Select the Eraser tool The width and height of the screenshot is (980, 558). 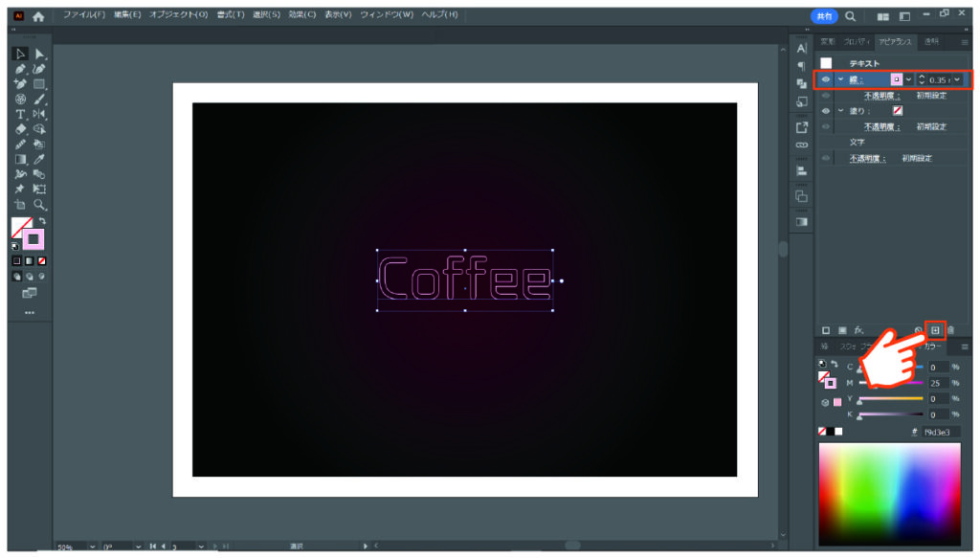coord(20,129)
